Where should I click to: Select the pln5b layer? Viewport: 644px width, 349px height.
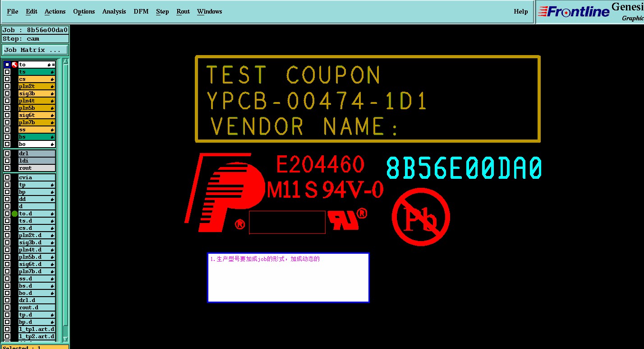(37, 108)
